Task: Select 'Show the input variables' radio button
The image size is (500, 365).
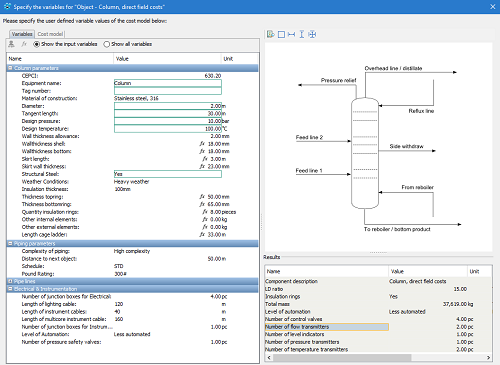Action: tap(37, 44)
